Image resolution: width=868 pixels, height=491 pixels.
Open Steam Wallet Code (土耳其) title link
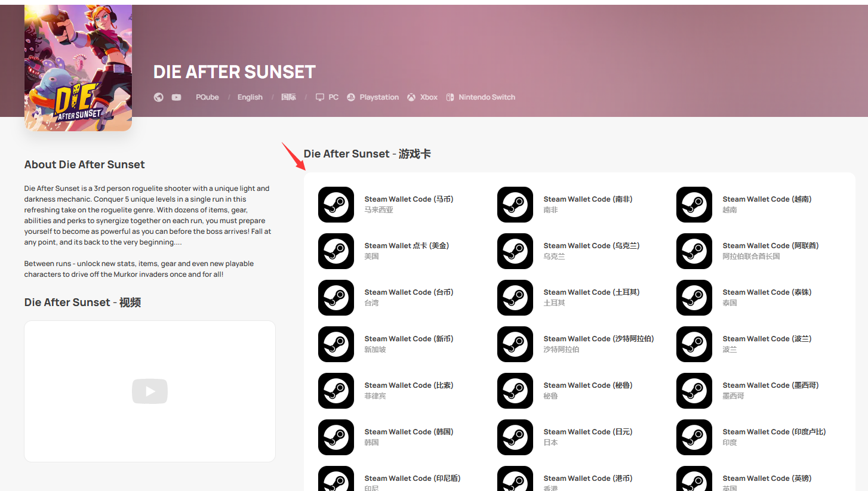[592, 292]
